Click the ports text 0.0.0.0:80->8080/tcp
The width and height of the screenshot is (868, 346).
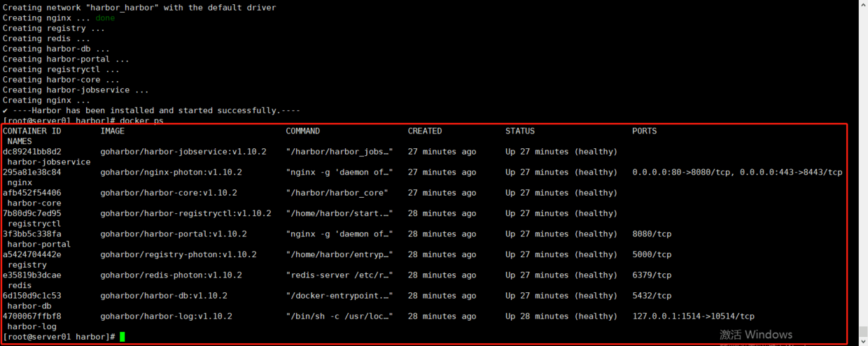681,172
